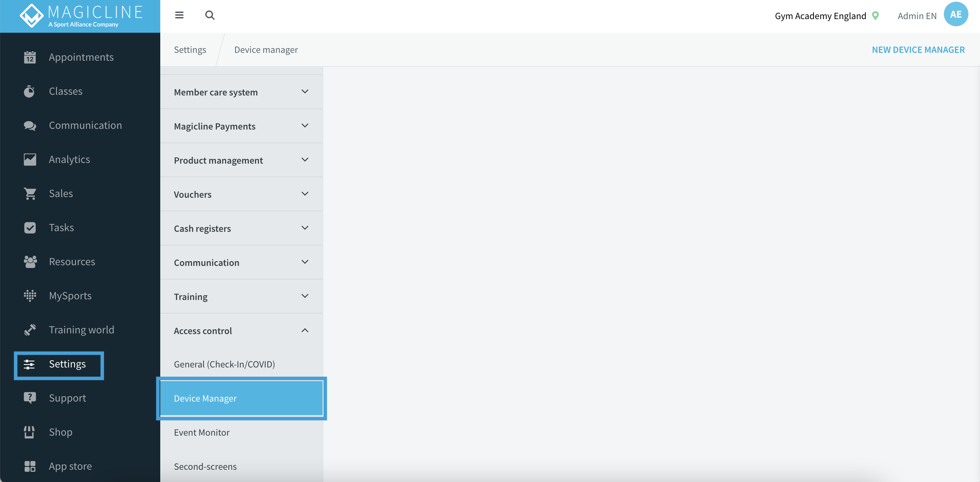
Task: Select the MySports icon
Action: (30, 296)
